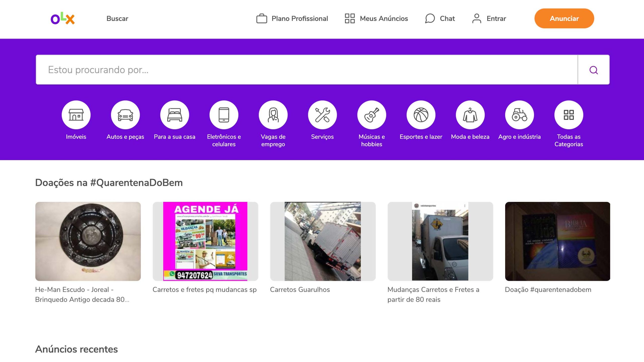Click the Eletrônicos e celulares category icon

[x=224, y=114]
